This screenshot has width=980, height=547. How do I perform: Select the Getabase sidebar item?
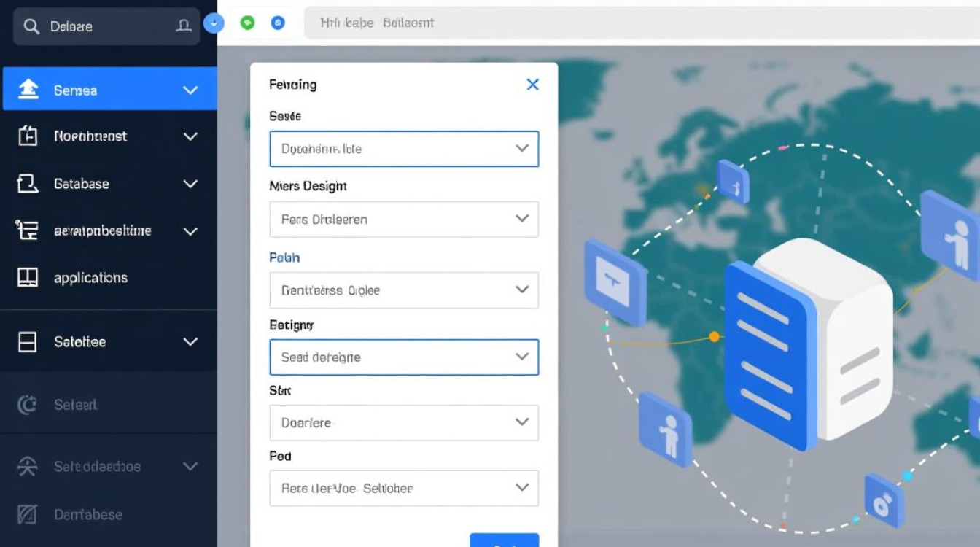[x=109, y=184]
